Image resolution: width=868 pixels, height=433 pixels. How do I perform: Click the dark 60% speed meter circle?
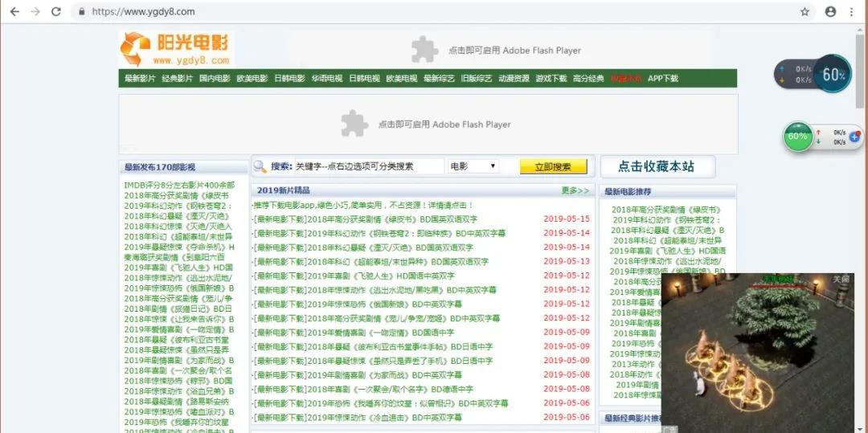tap(832, 74)
